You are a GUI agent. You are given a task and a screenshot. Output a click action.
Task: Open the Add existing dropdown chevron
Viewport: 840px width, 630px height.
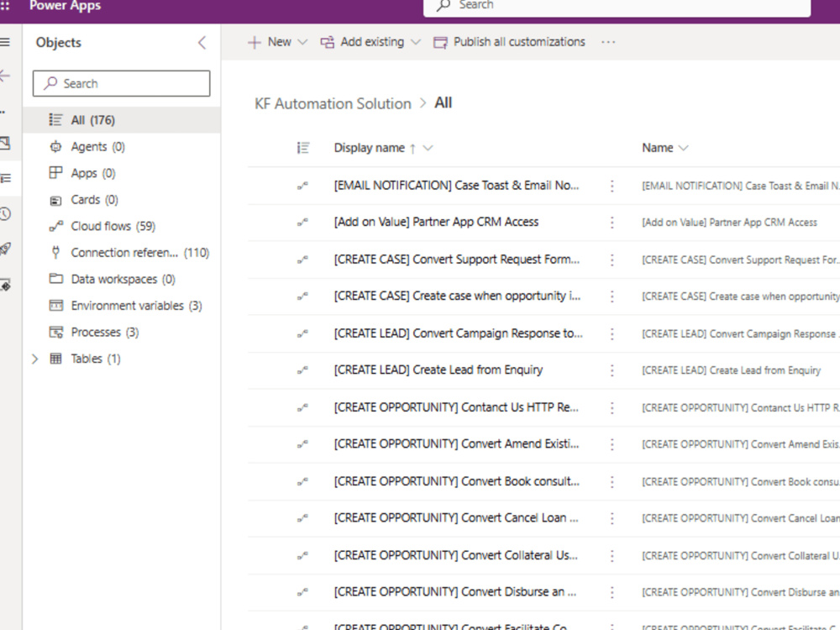pyautogui.click(x=416, y=42)
